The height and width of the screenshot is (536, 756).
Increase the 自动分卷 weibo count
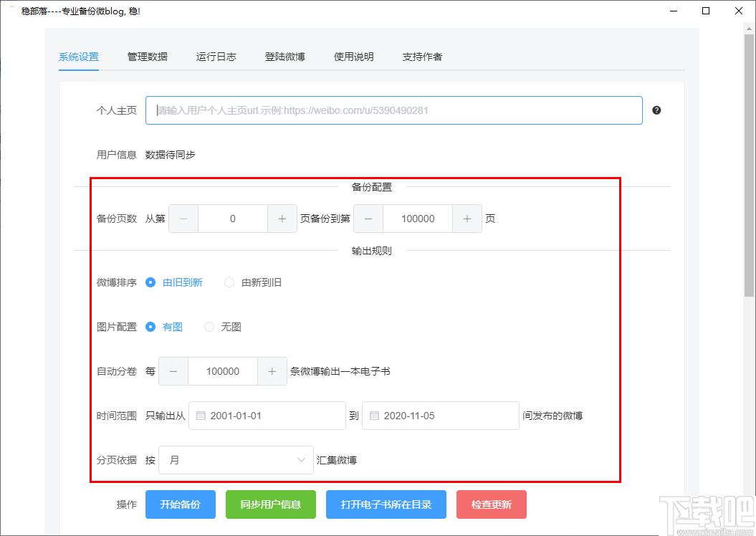coord(272,371)
